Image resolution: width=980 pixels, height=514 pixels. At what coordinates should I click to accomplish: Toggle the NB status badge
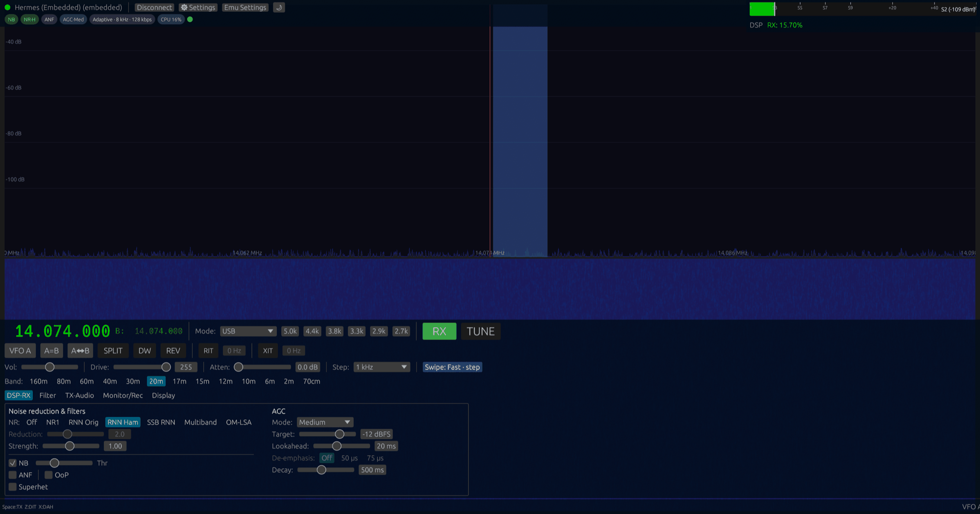(11, 20)
